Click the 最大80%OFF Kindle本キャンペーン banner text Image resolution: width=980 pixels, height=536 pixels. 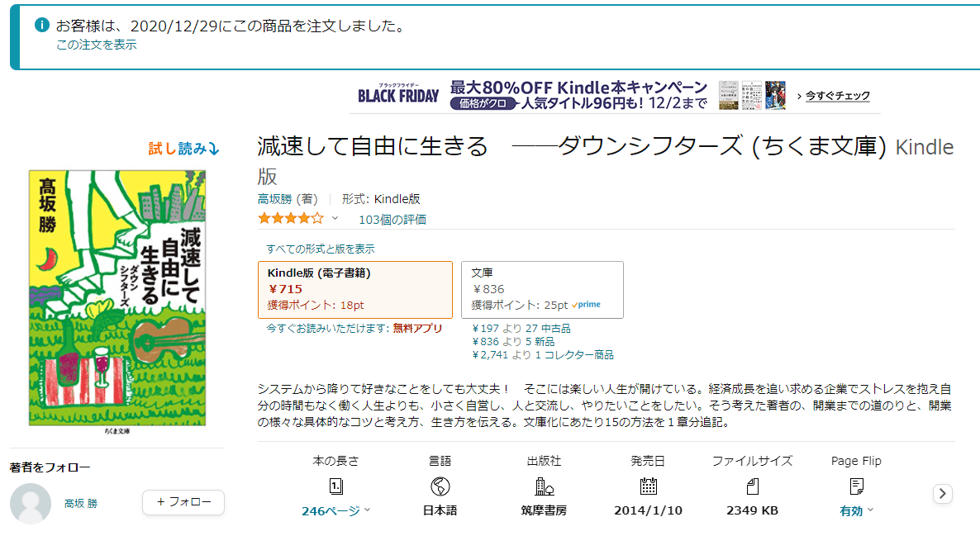(x=578, y=88)
